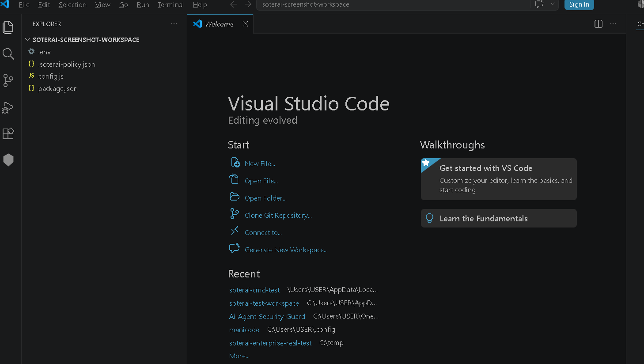Click the Connect to... link
644x364 pixels.
263,233
